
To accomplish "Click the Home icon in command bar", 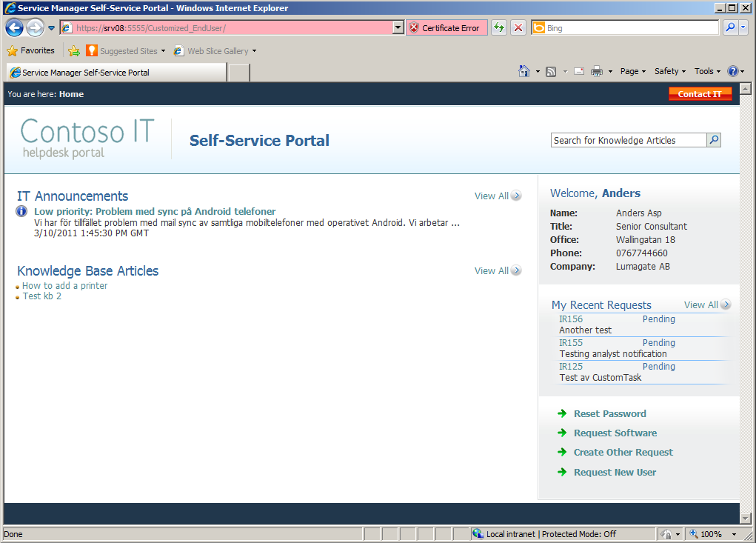I will [x=524, y=71].
